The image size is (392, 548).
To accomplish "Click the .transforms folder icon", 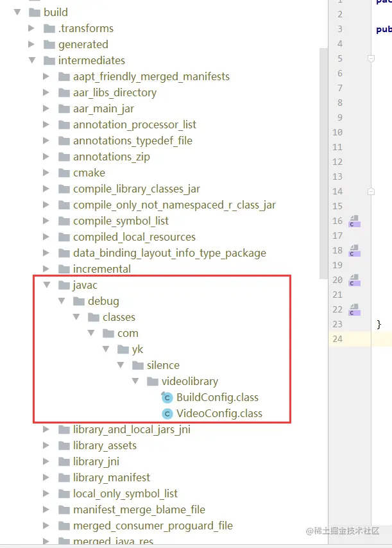I will (x=49, y=29).
